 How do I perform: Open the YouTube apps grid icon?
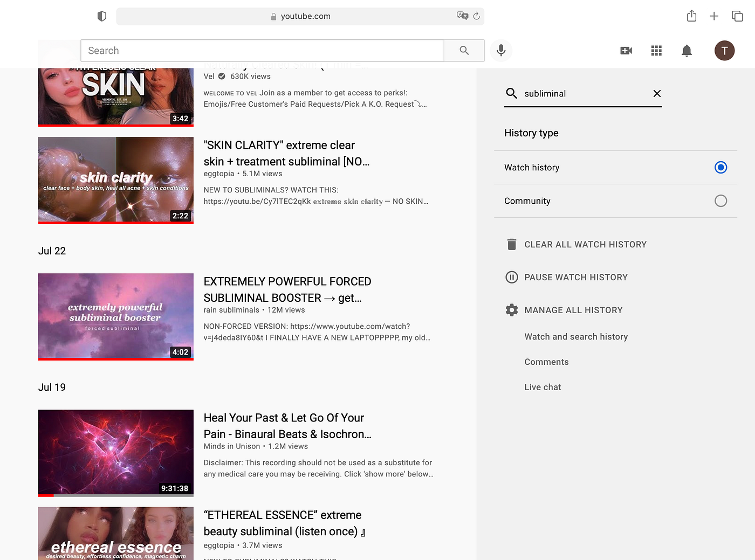[656, 50]
